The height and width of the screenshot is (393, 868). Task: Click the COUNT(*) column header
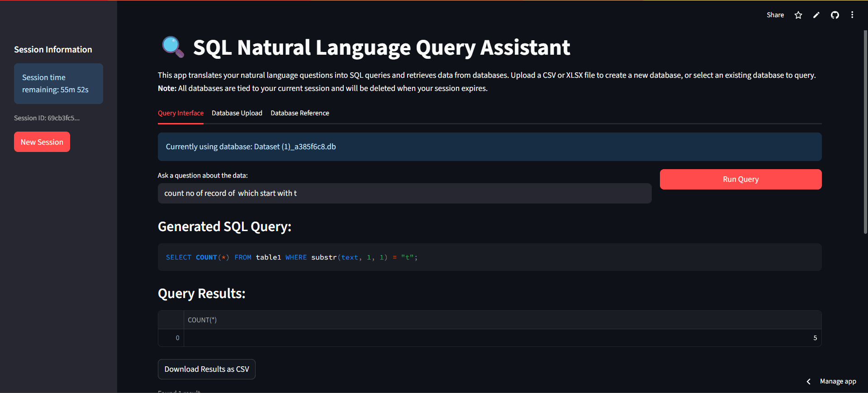click(x=503, y=320)
